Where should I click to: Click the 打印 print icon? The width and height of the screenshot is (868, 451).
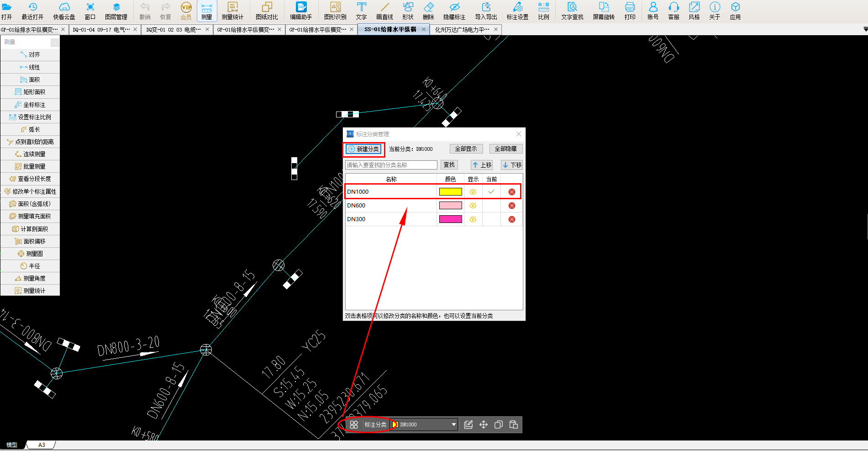630,11
